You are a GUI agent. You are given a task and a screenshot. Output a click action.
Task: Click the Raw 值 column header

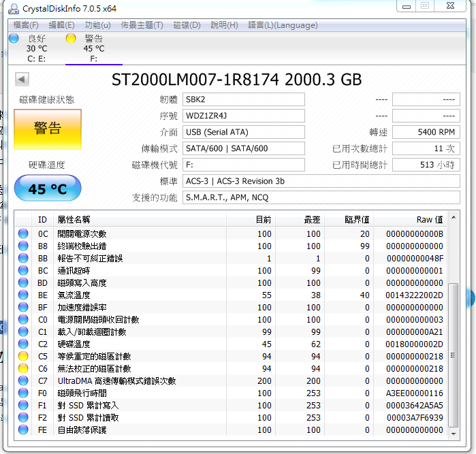pos(411,219)
